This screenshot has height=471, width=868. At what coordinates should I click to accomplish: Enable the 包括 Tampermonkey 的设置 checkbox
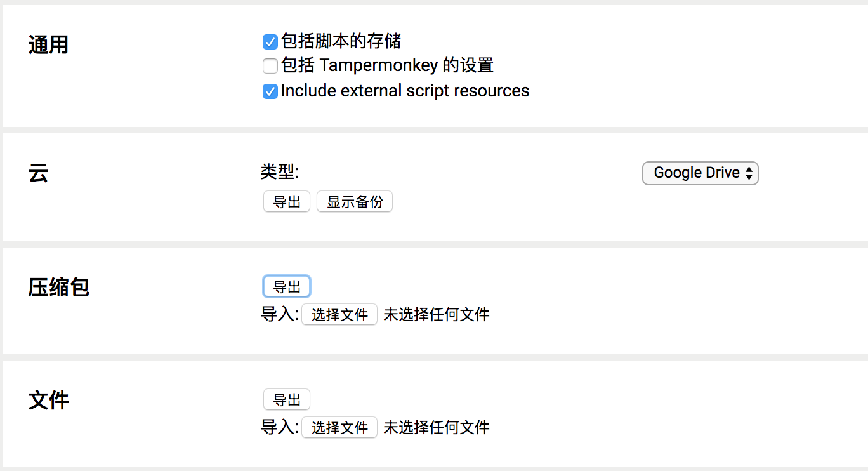[270, 66]
